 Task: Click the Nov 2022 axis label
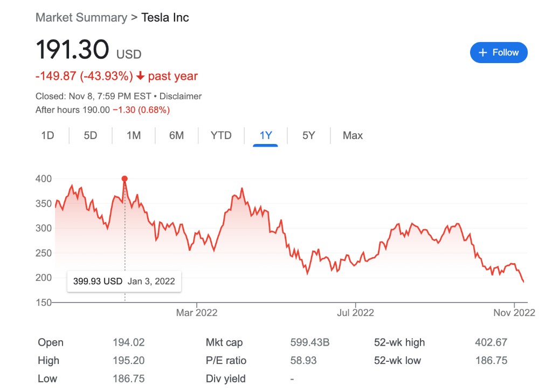point(514,313)
